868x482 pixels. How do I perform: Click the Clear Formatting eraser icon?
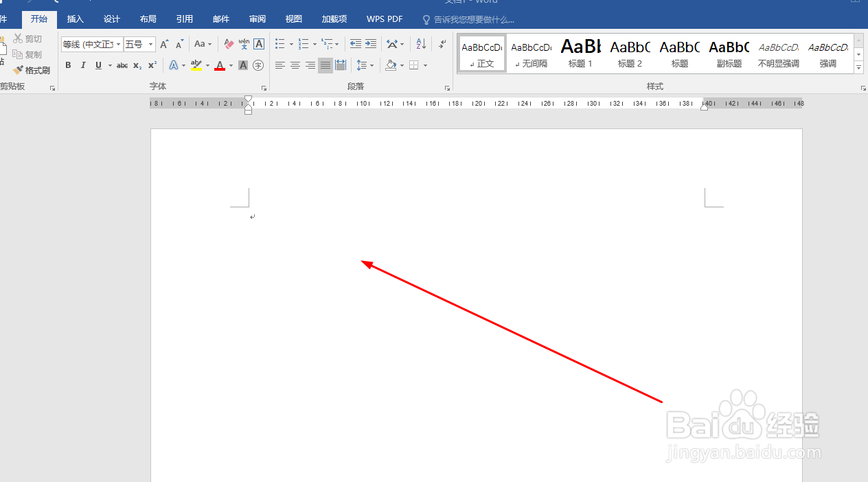coord(229,44)
